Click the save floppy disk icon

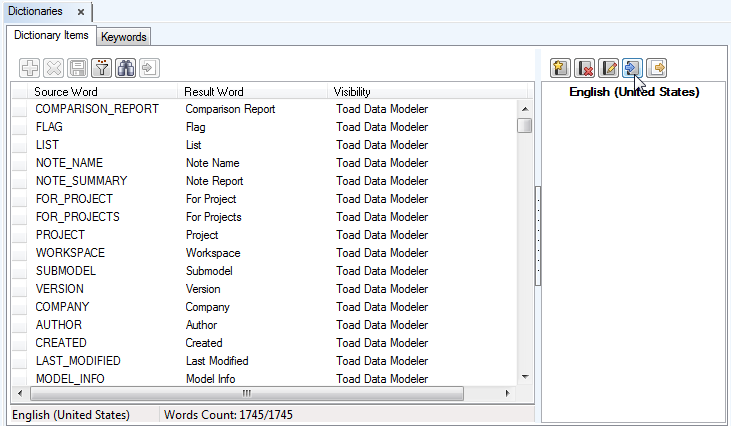click(x=78, y=68)
